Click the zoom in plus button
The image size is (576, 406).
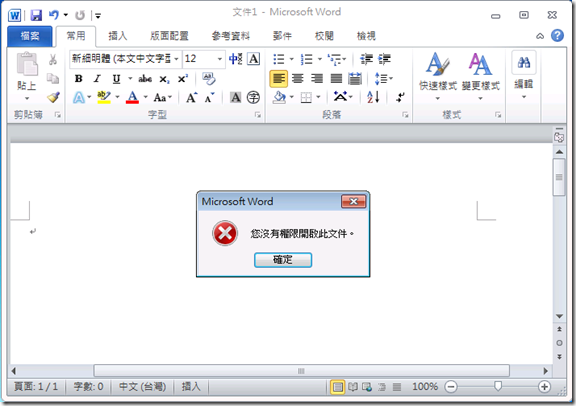(544, 387)
